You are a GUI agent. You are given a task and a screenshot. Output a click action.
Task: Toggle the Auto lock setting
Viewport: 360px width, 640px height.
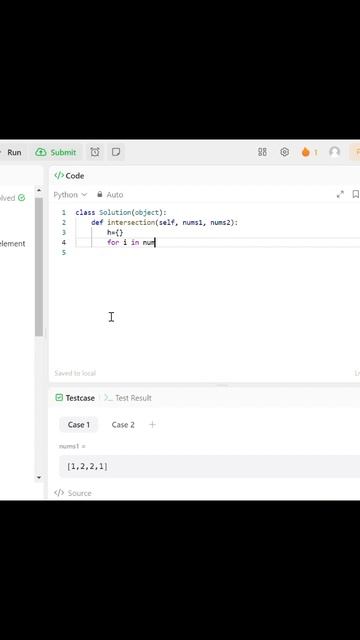pyautogui.click(x=110, y=195)
